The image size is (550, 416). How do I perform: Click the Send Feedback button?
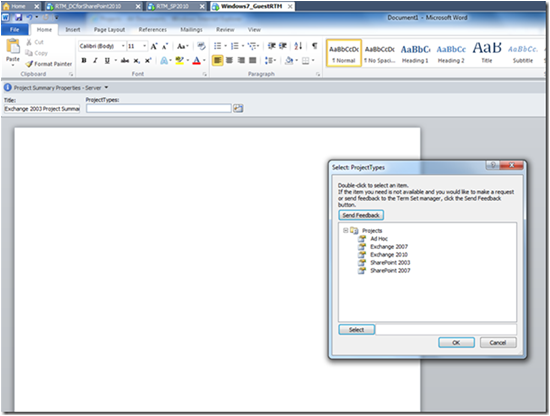point(361,215)
